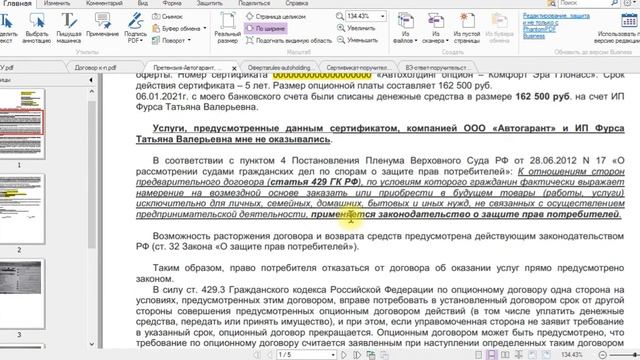This screenshot has width=640, height=360.
Task: Create PDF Из файлов
Action: (405, 28)
